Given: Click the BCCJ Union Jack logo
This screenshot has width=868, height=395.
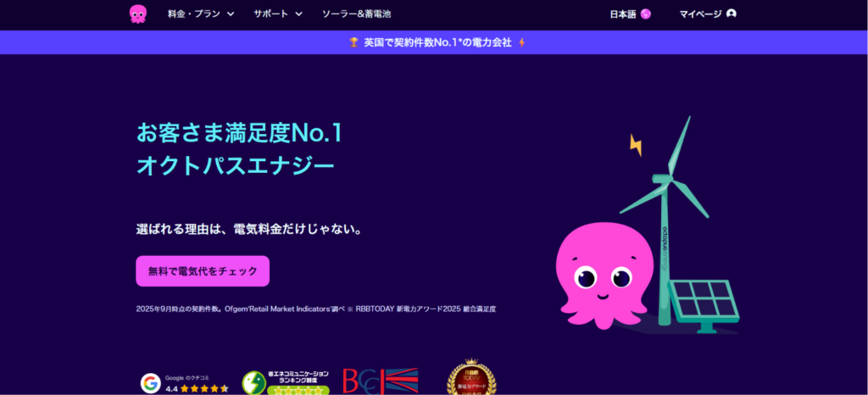Looking at the screenshot, I should coord(381,381).
